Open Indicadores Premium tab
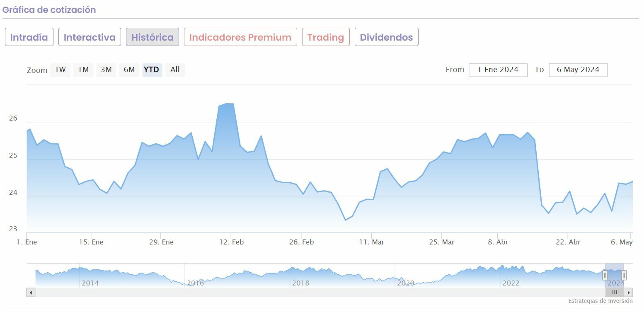 240,37
